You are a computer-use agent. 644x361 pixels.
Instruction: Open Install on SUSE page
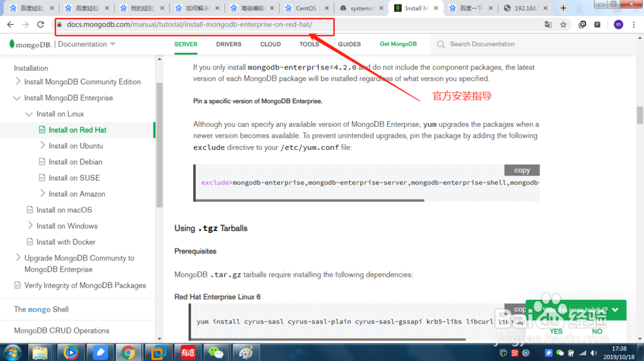[74, 178]
